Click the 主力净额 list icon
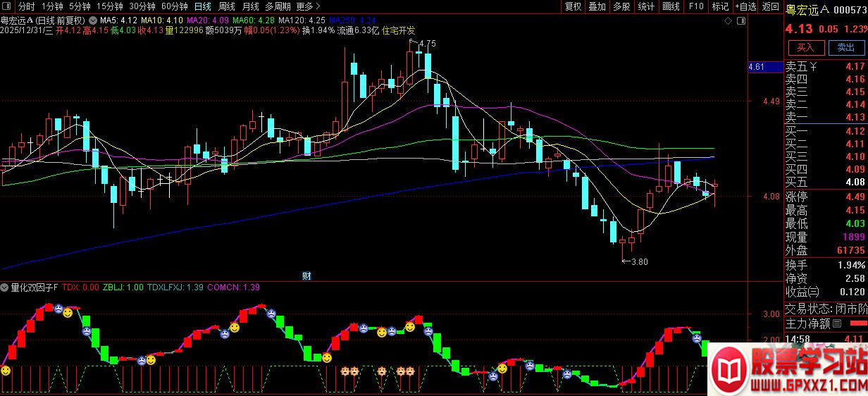 (837, 324)
